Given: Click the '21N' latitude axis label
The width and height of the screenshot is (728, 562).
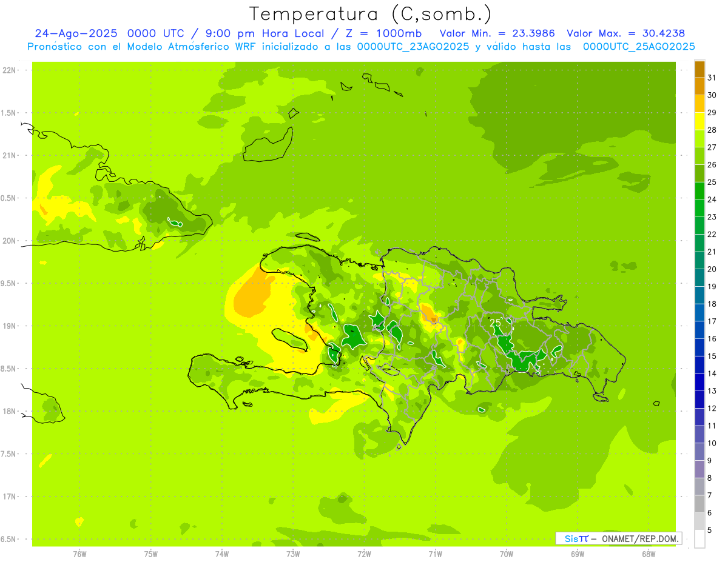Looking at the screenshot, I should click(x=10, y=155).
